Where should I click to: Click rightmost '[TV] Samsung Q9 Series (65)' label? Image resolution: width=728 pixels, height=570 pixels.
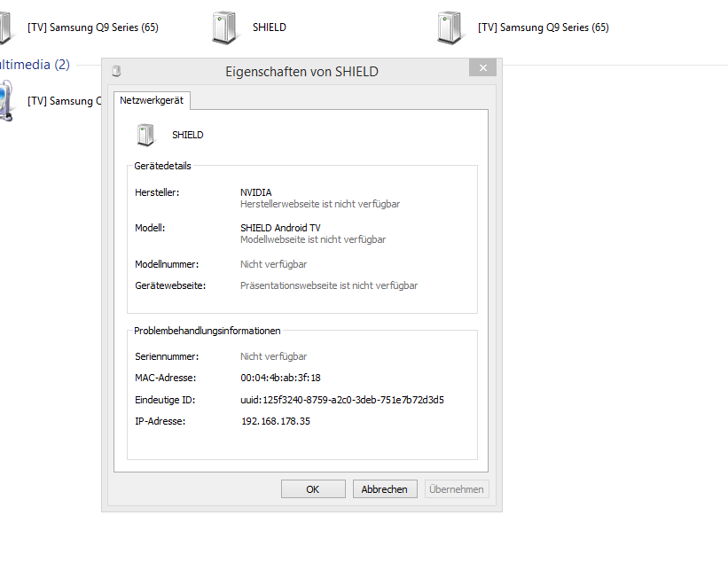[544, 27]
